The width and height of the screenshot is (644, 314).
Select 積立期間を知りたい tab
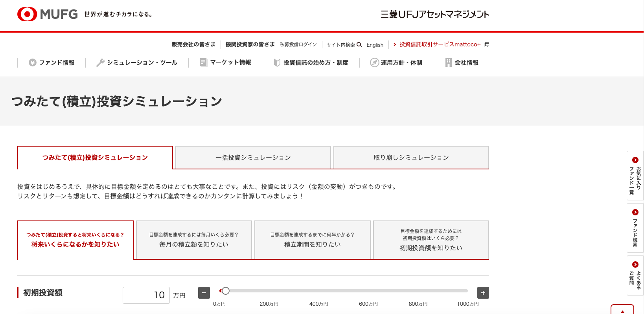313,240
